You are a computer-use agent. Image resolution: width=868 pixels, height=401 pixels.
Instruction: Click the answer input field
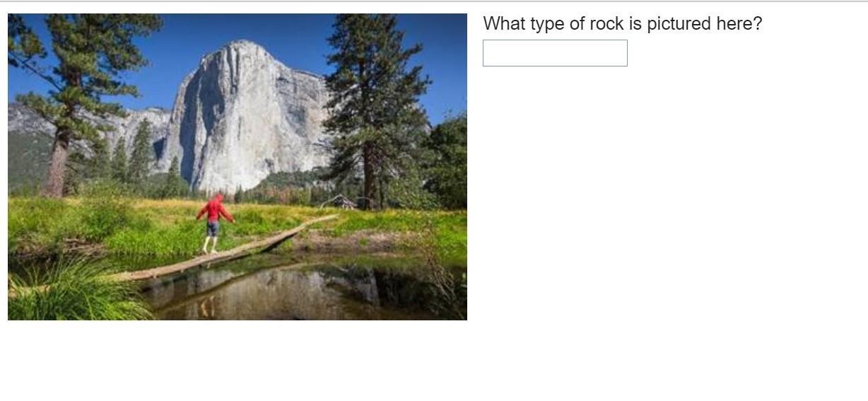pyautogui.click(x=555, y=53)
